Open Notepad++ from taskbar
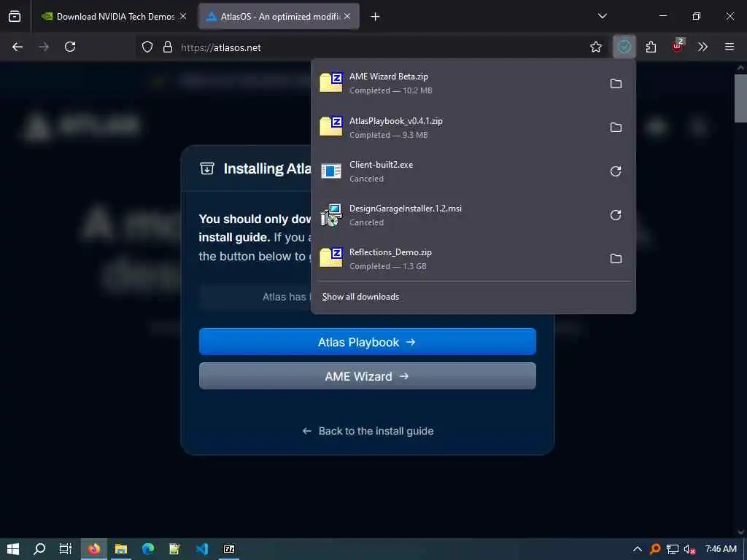The image size is (747, 560). tap(175, 549)
